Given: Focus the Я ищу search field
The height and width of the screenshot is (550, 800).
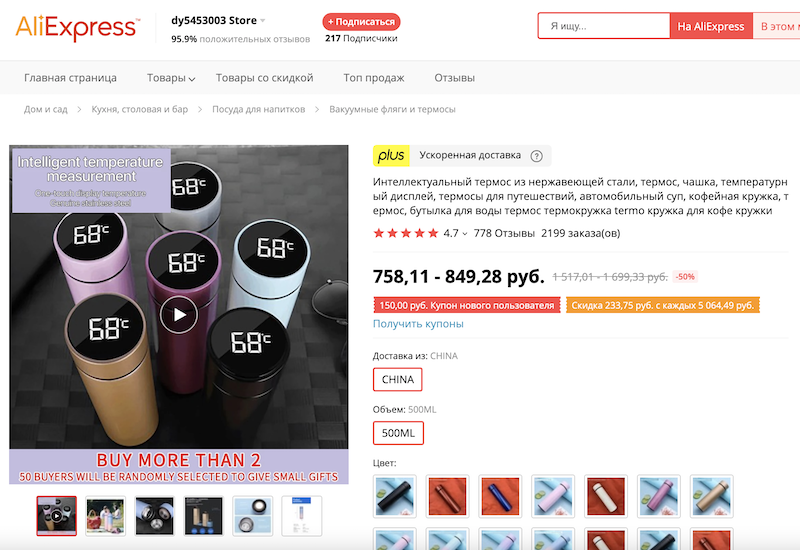Looking at the screenshot, I should pyautogui.click(x=604, y=26).
